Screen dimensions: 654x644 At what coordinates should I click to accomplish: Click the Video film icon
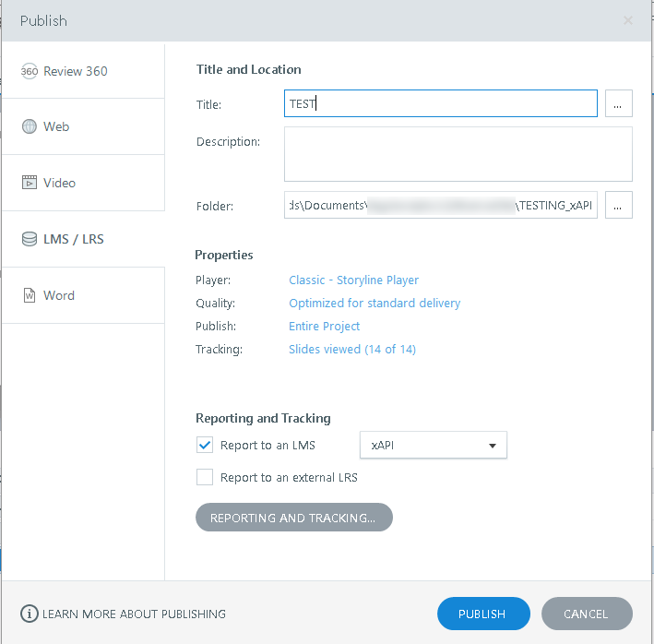(30, 183)
